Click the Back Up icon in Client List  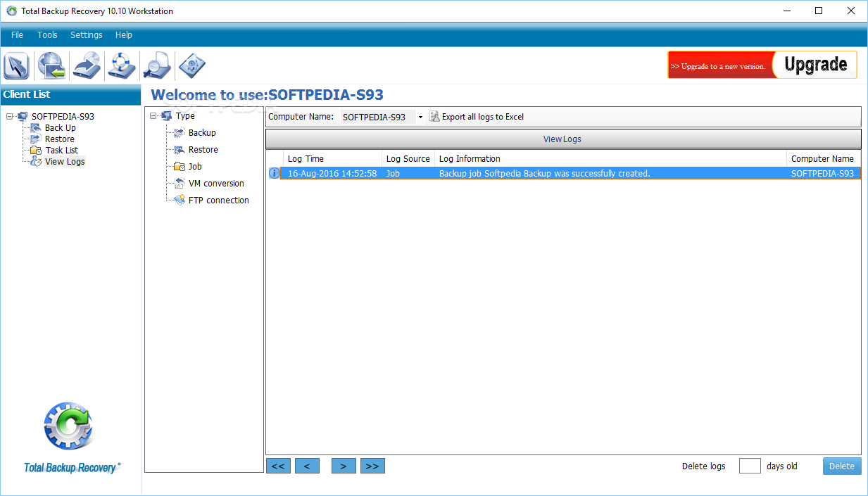tap(36, 127)
